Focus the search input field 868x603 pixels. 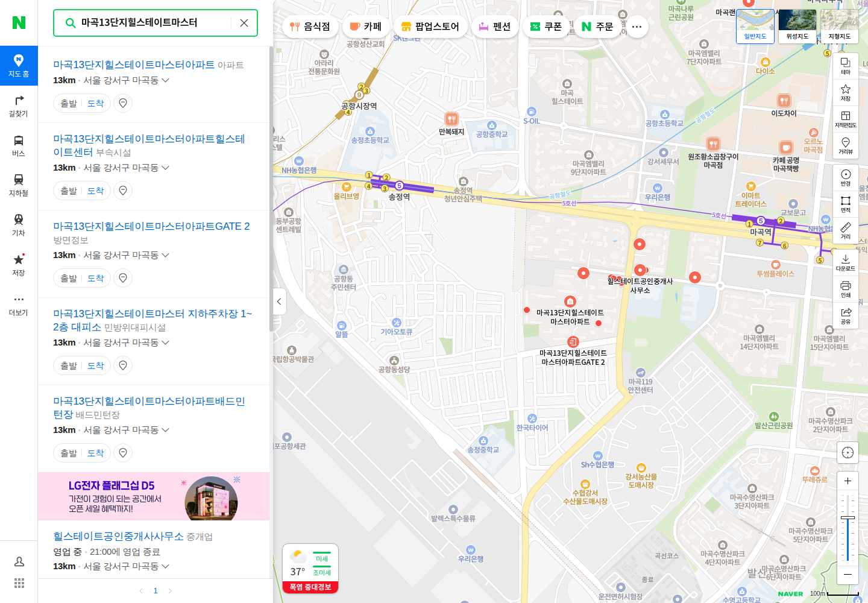click(x=154, y=23)
